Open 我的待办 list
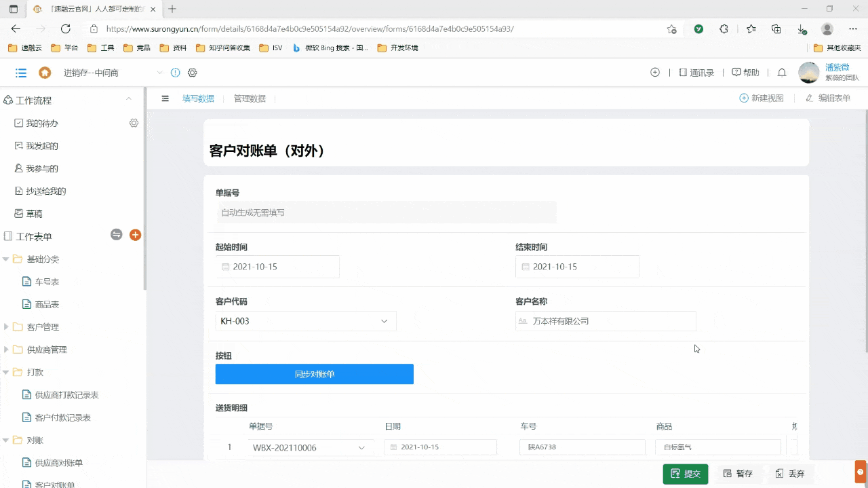Viewport: 868px width, 488px height. (36, 123)
